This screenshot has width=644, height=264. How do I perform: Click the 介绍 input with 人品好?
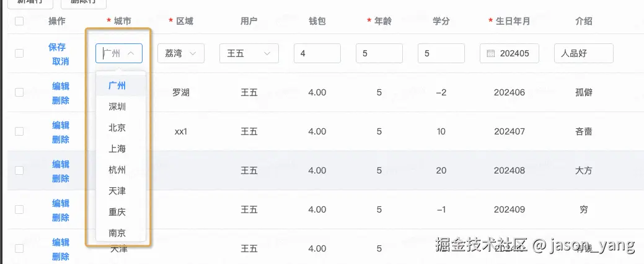(583, 54)
